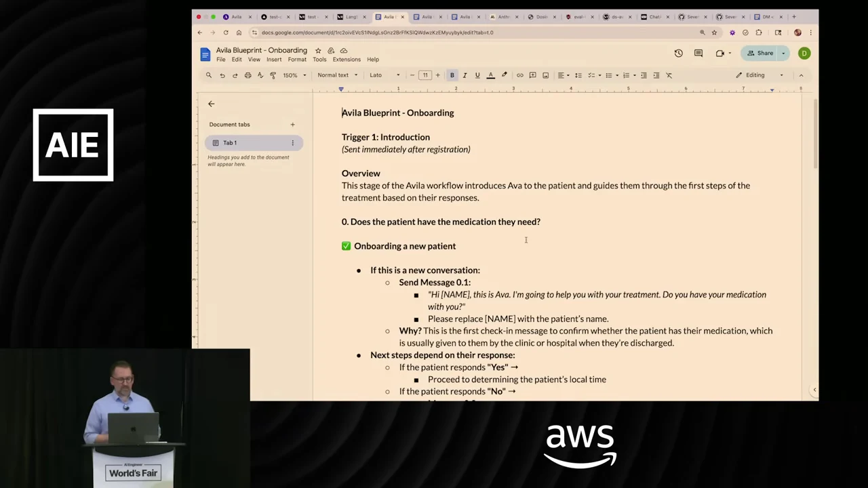
Task: Open version history clock icon
Action: tap(678, 53)
